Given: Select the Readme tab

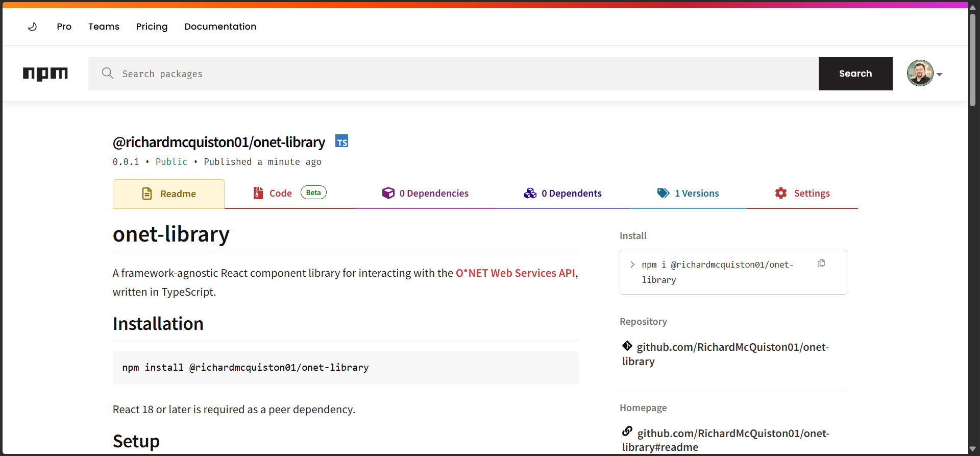Looking at the screenshot, I should pos(168,194).
